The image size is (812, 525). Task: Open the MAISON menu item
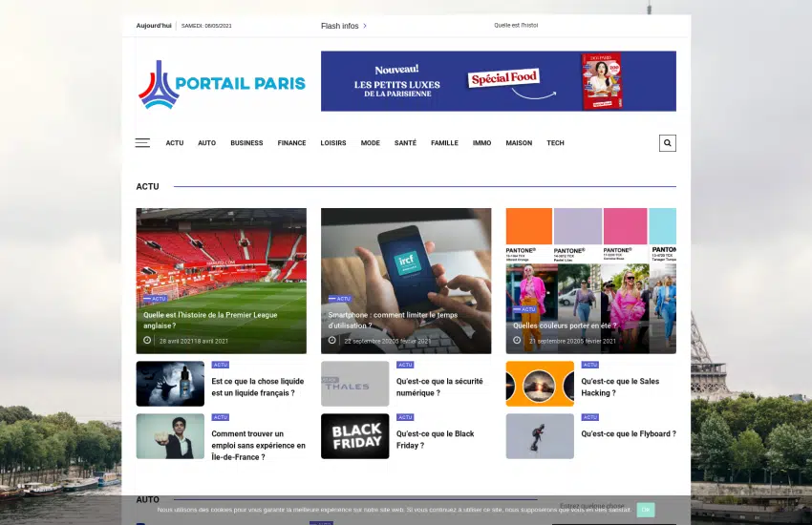[519, 143]
